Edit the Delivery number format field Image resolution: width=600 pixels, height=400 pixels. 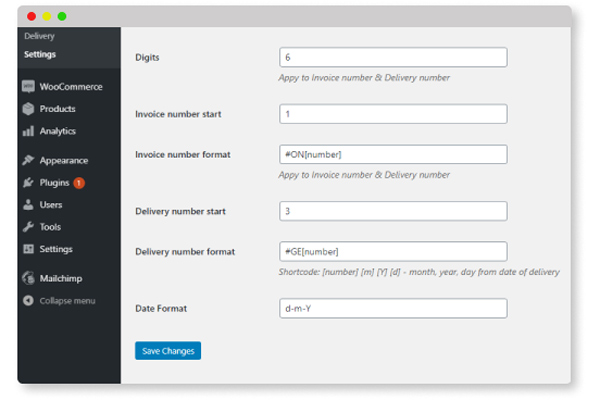[393, 252]
